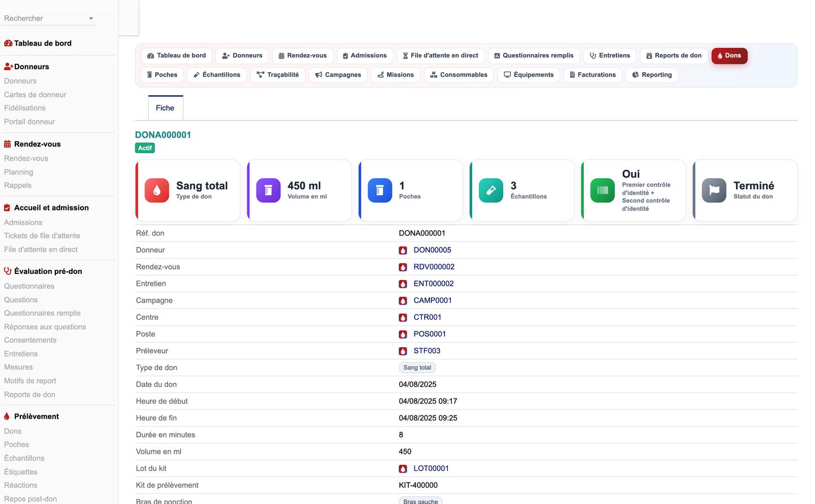
Task: Open the Donneurs toolbar tab
Action: pos(242,56)
